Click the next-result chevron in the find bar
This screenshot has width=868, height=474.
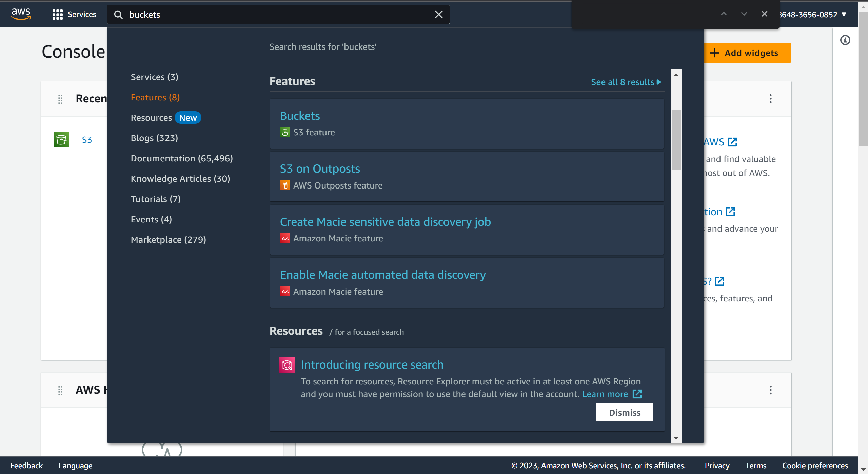pos(744,14)
